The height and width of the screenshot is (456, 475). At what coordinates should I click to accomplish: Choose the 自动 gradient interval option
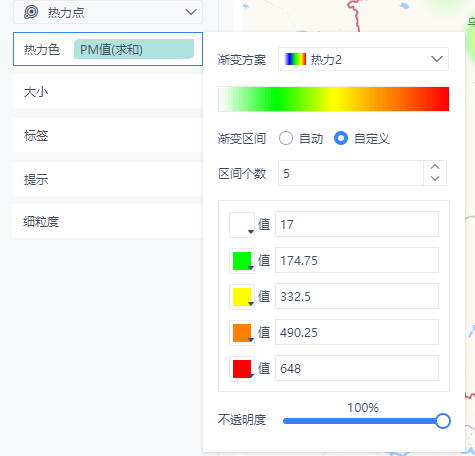click(x=286, y=138)
